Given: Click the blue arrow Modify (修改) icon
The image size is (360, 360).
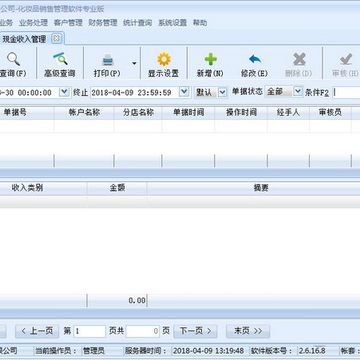Looking at the screenshot, I should [x=255, y=60].
